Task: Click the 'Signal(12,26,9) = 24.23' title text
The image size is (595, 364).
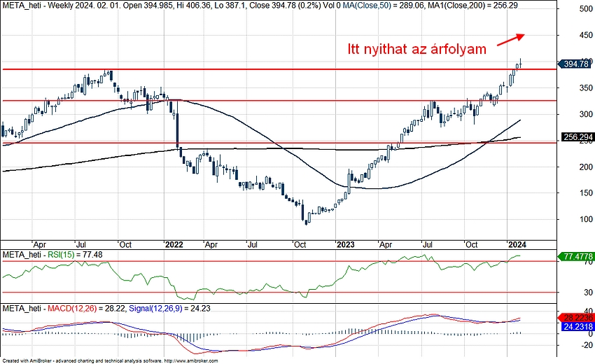Action: pos(169,309)
